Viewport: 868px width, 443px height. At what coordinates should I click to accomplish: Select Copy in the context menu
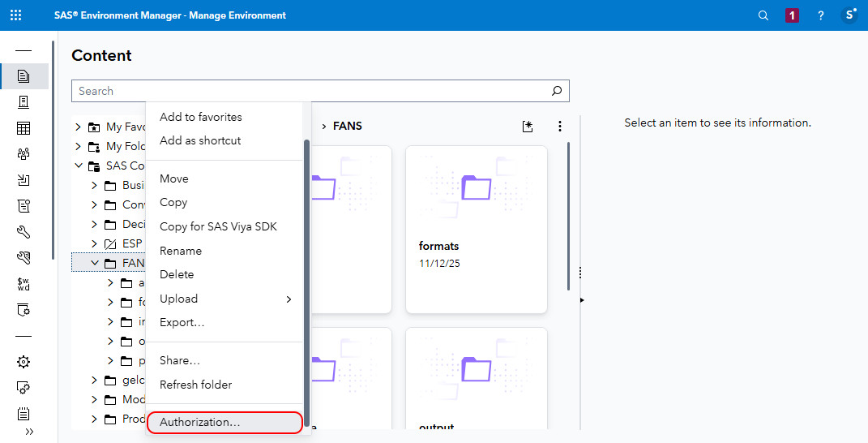(224, 202)
